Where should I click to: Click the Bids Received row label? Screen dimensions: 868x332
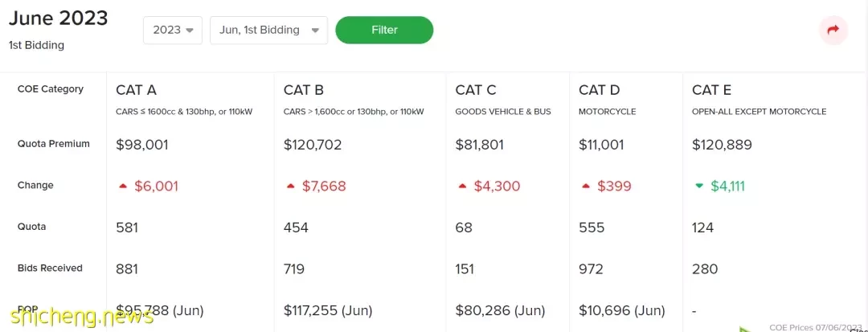click(50, 268)
